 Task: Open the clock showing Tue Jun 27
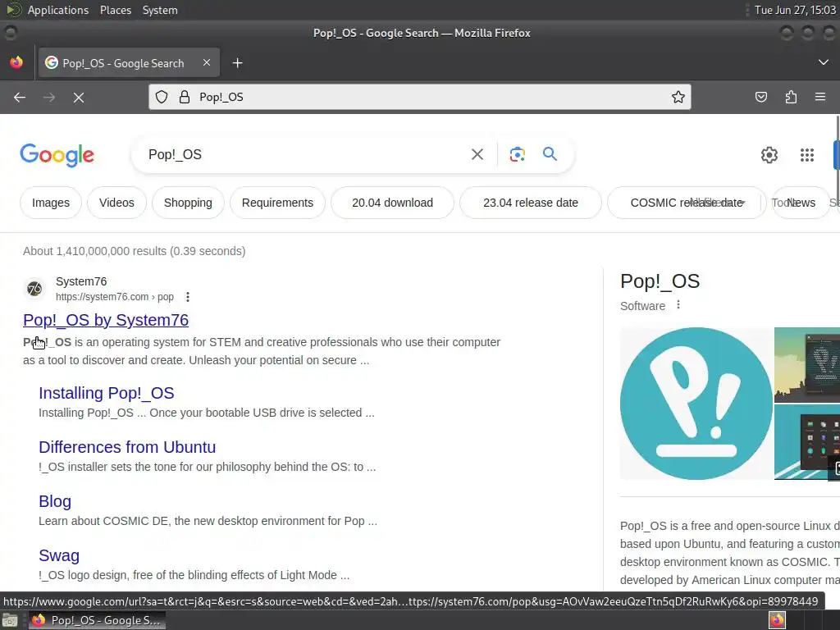[795, 10]
